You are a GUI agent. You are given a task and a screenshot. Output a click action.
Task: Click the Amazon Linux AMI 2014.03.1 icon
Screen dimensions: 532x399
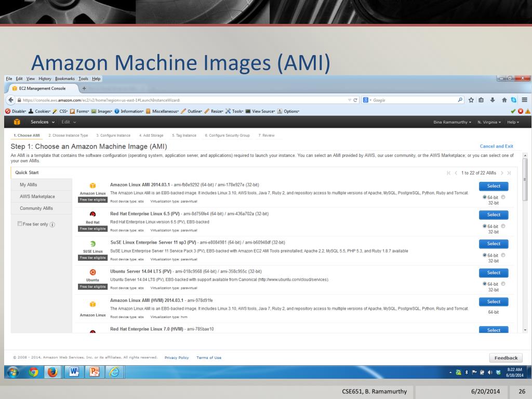click(92, 185)
